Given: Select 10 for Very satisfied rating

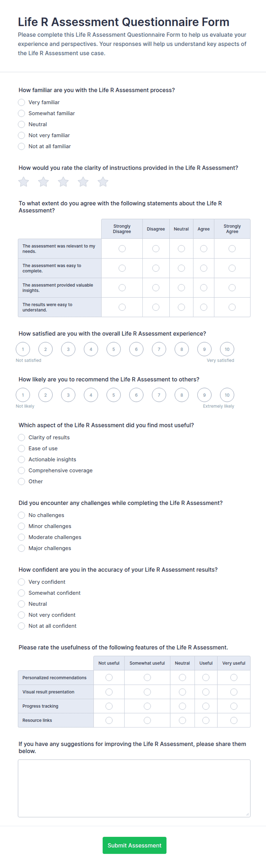Looking at the screenshot, I should [227, 349].
